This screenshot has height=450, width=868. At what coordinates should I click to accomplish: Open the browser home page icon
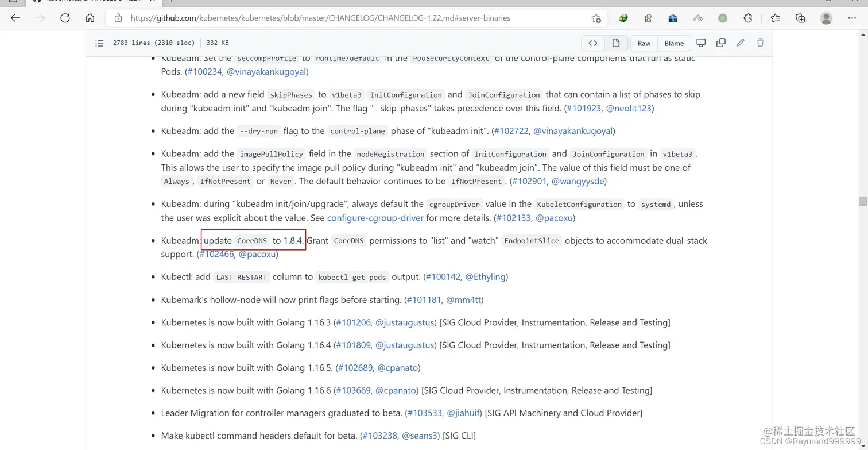(90, 18)
